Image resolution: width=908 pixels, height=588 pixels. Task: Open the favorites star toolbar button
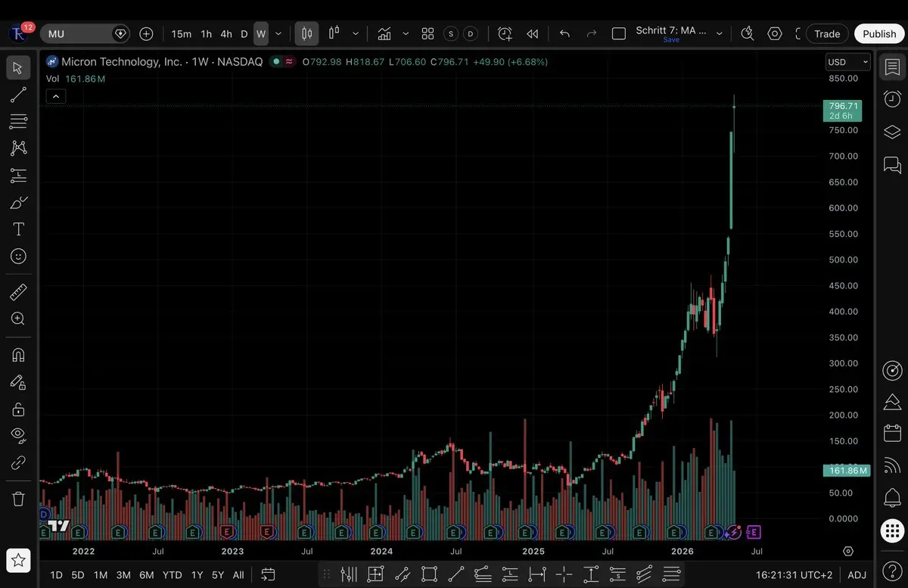tap(18, 560)
